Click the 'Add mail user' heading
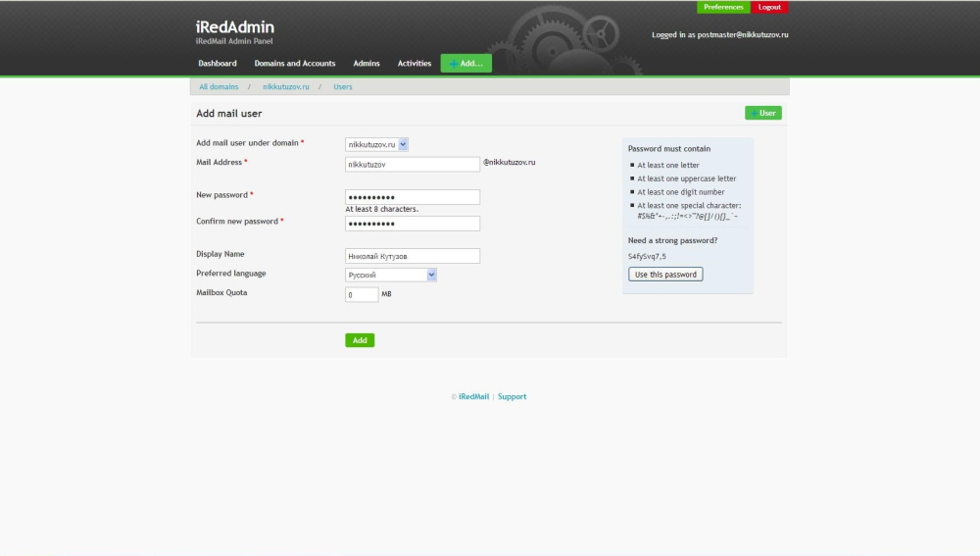Screen dimensions: 980x556 [x=228, y=113]
